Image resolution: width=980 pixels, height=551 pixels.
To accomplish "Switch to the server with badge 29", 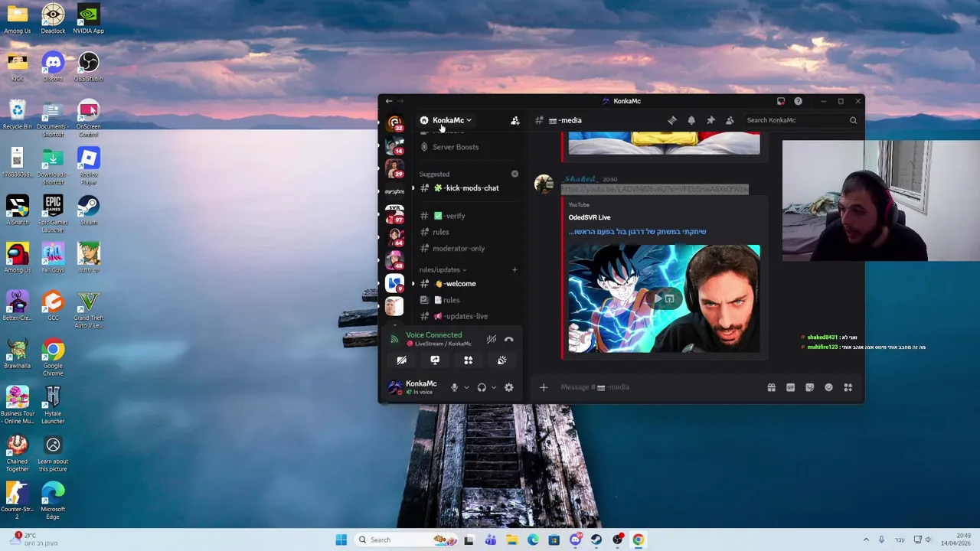I will pos(394,168).
